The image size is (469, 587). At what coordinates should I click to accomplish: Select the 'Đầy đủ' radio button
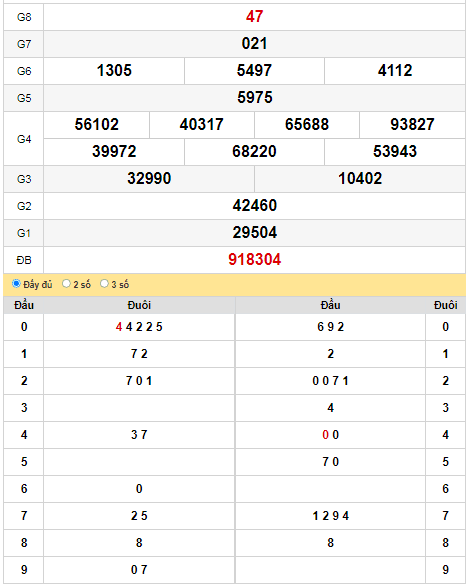16,284
